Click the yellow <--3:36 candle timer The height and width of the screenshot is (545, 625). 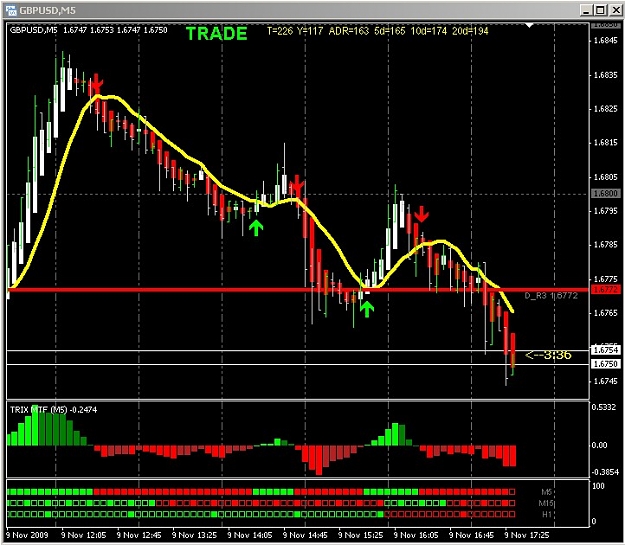click(548, 354)
